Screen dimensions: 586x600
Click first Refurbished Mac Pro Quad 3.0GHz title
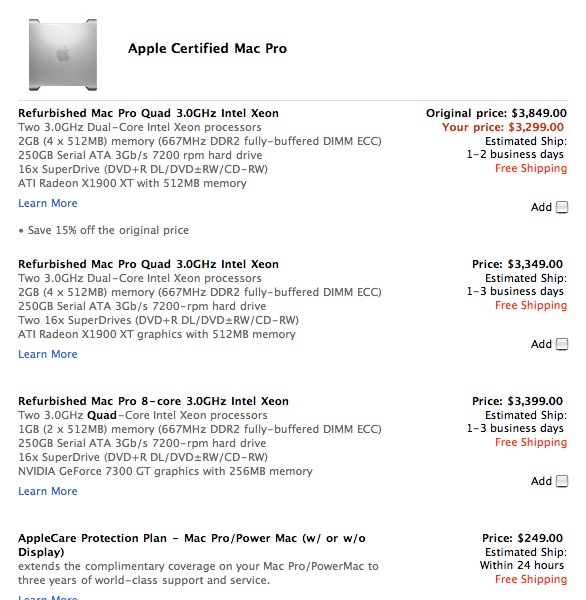click(149, 113)
